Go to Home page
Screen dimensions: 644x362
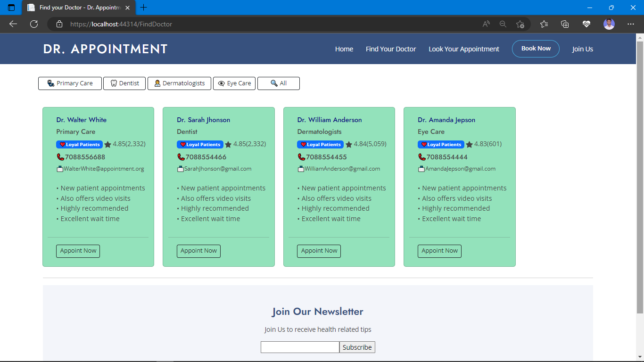point(344,49)
